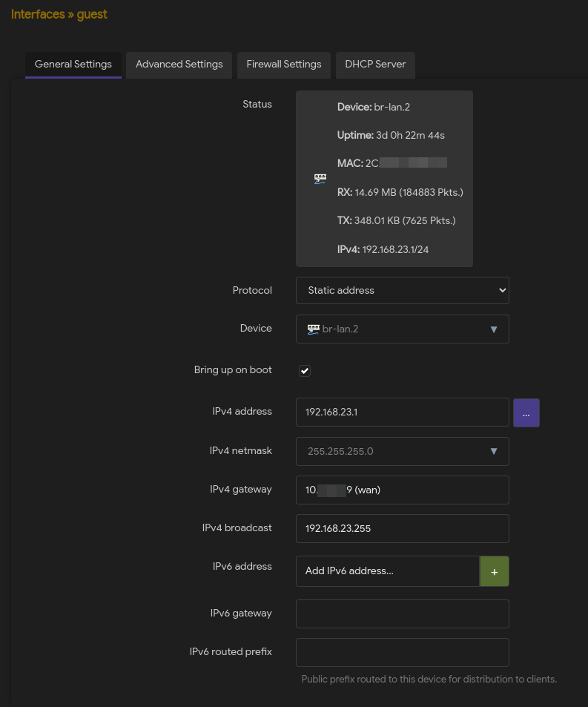Click the br-lan.2 device icon in Device field

[313, 329]
